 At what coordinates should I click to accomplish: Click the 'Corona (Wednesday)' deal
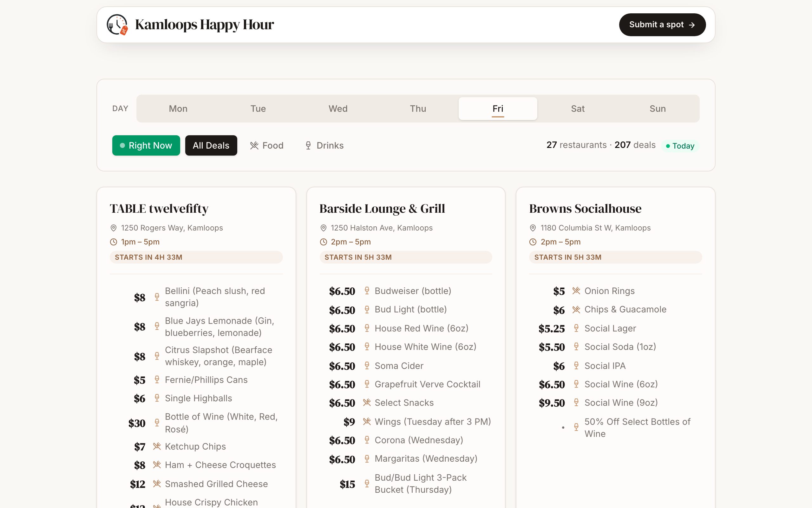click(x=419, y=440)
